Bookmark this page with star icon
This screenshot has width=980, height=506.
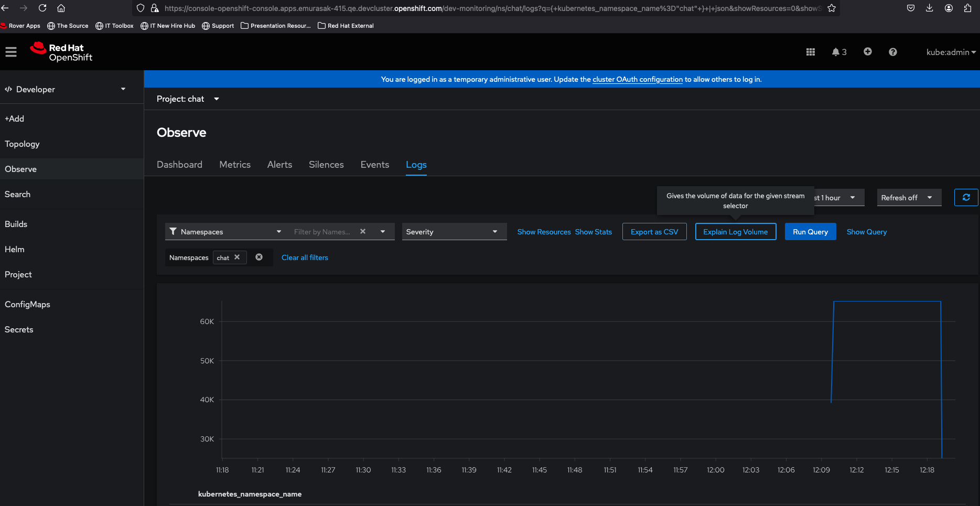832,8
